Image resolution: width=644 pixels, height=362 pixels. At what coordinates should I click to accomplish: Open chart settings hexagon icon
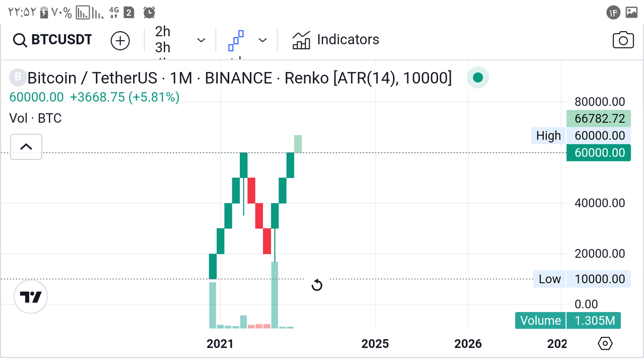pos(605,343)
